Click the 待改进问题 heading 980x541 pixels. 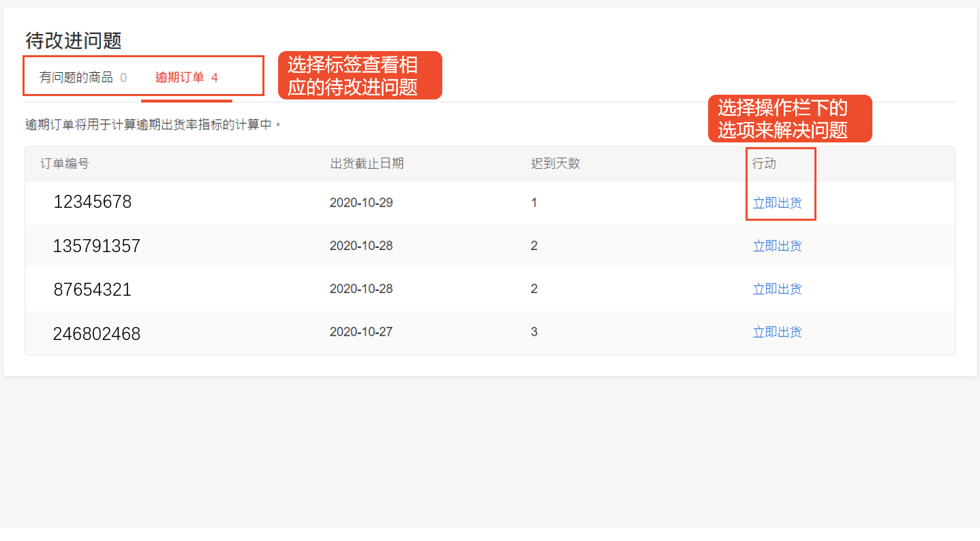point(74,40)
